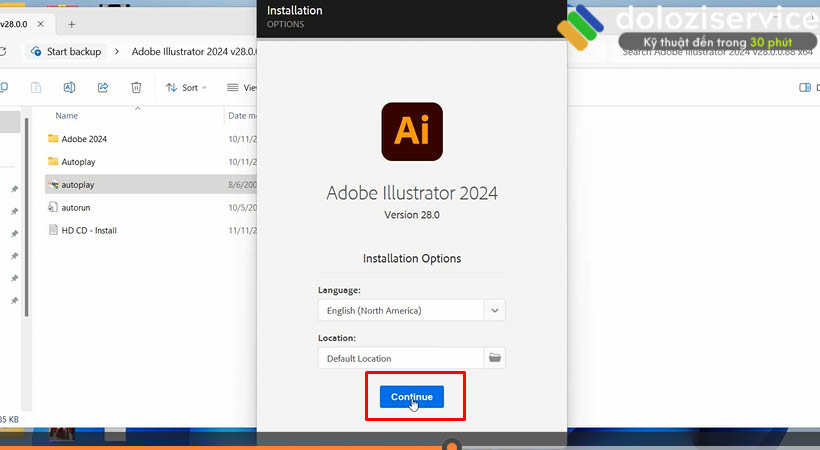Click the Paste icon in Explorer toolbar
This screenshot has height=450, width=820.
(x=36, y=88)
